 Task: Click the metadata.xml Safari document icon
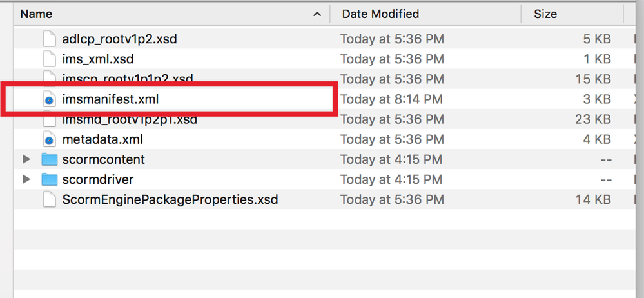(49, 140)
